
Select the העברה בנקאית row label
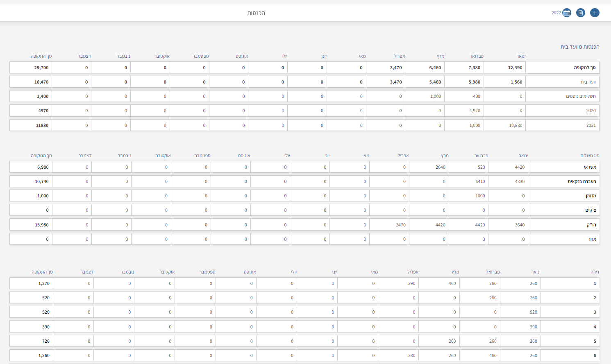[x=581, y=181]
